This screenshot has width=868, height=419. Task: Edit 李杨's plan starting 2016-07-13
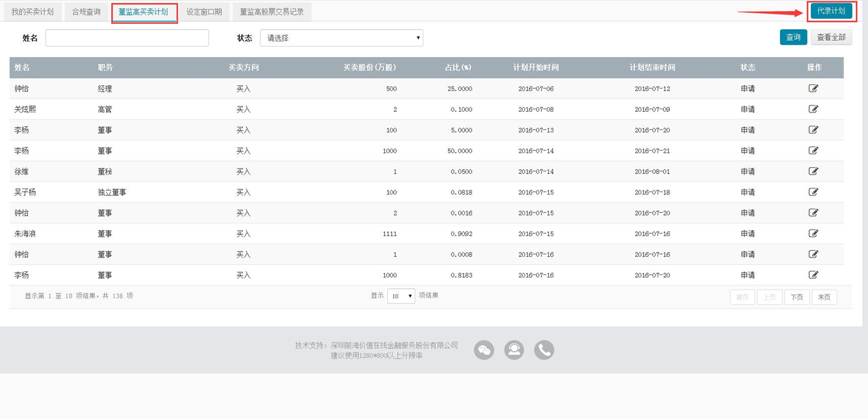click(x=813, y=130)
